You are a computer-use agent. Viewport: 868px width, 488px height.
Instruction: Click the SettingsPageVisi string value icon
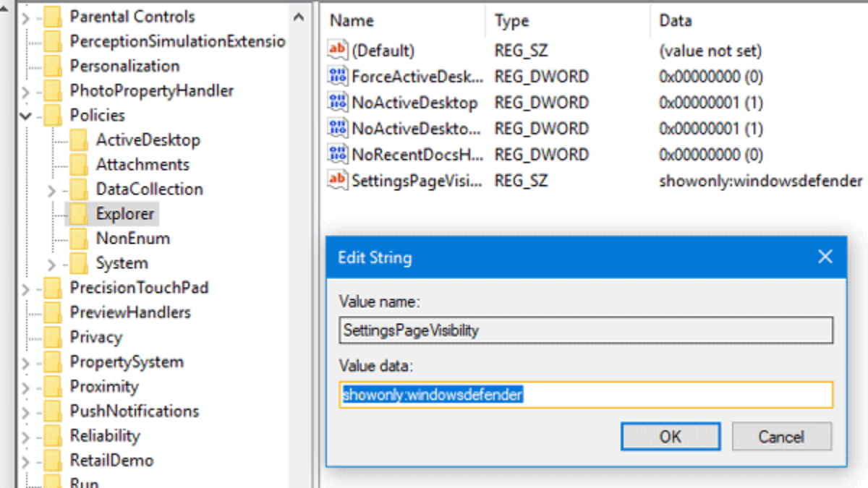coord(337,180)
